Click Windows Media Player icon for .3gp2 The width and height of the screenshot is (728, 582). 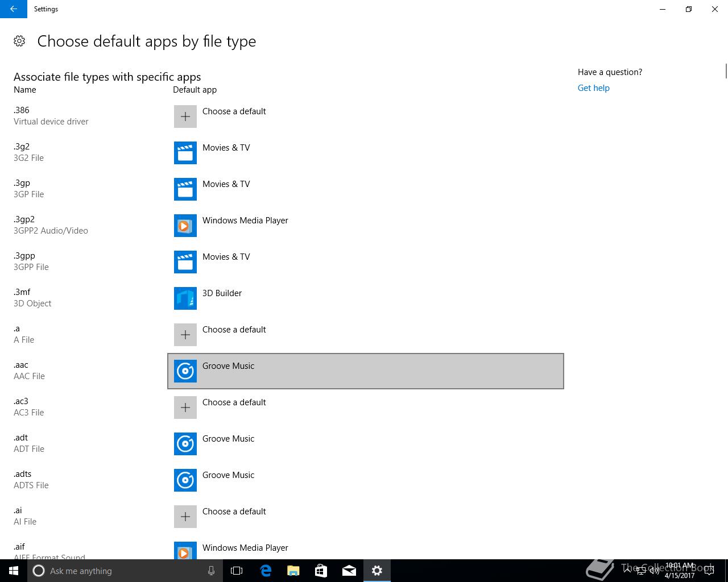(185, 226)
